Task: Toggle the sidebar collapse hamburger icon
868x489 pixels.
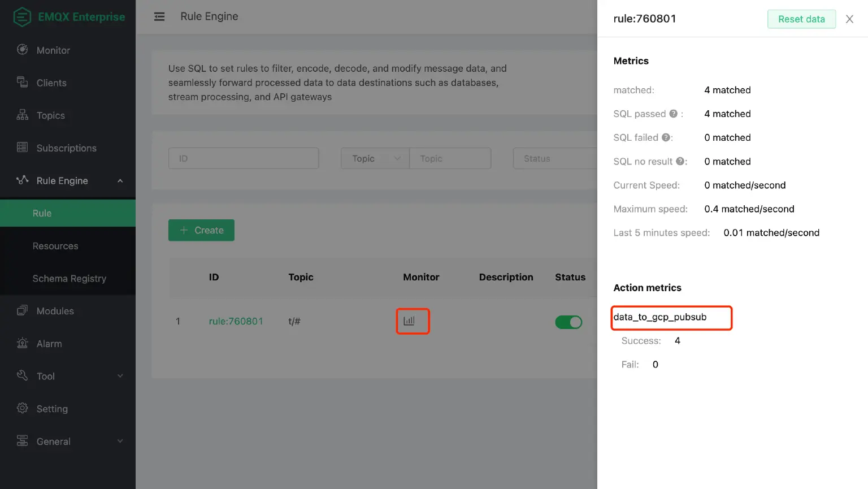Action: pos(159,17)
